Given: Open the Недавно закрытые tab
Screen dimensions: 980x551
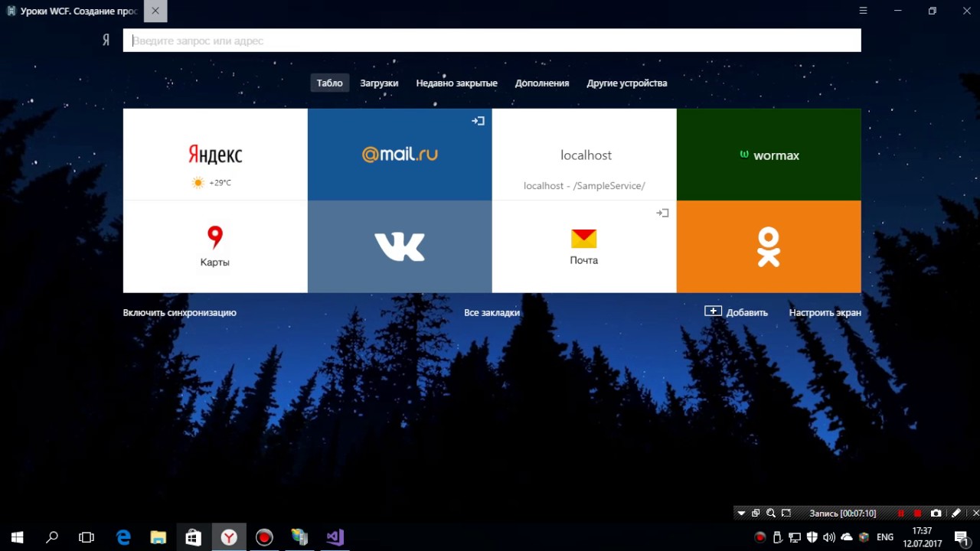Looking at the screenshot, I should pos(456,83).
